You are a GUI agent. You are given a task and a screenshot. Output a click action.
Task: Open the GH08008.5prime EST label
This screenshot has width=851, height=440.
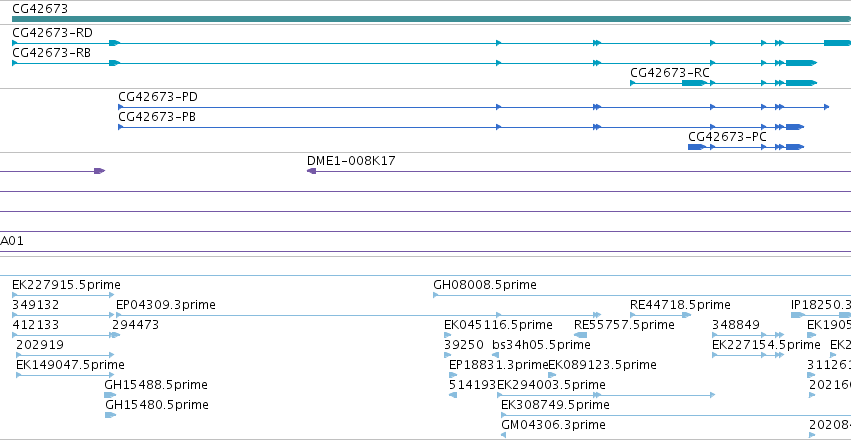coord(485,285)
